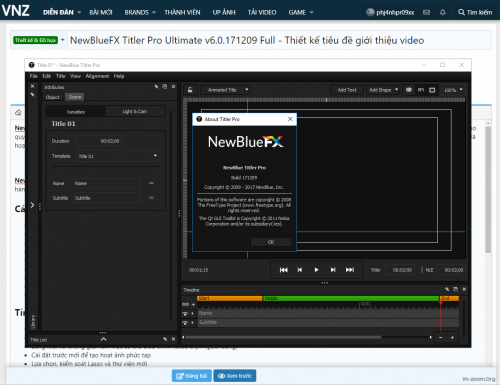This screenshot has width=500, height=386.
Task: Open the Edit menu in Titler Pro
Action: (x=47, y=76)
